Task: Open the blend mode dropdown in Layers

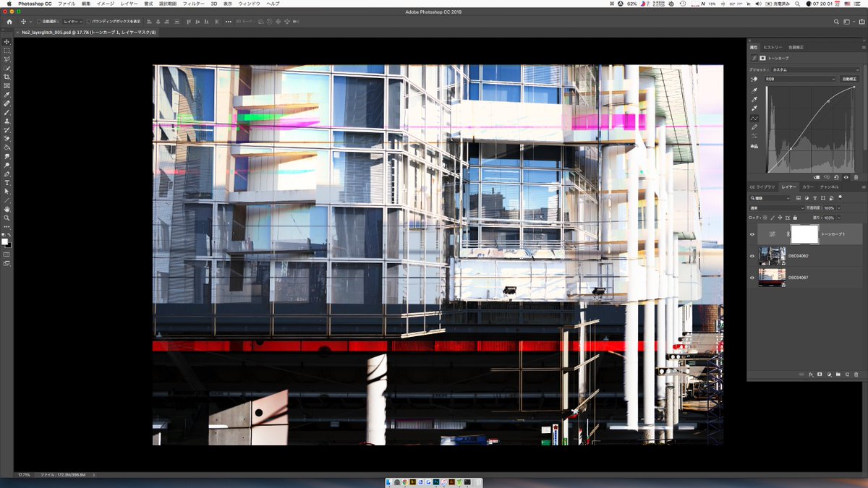Action: pos(775,208)
